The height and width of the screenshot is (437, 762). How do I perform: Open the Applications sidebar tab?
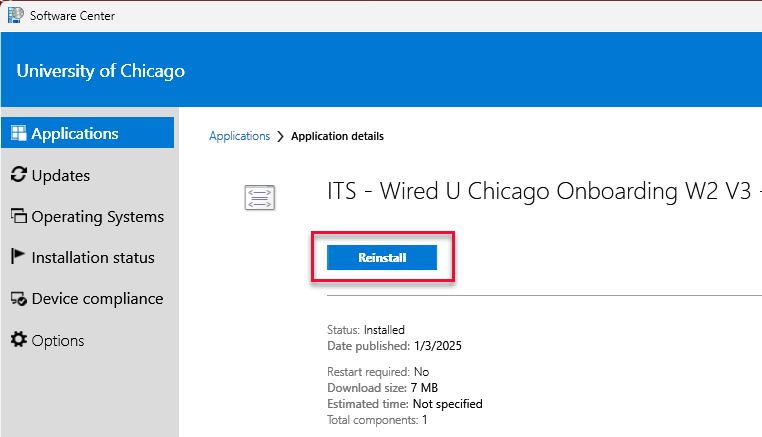(87, 133)
